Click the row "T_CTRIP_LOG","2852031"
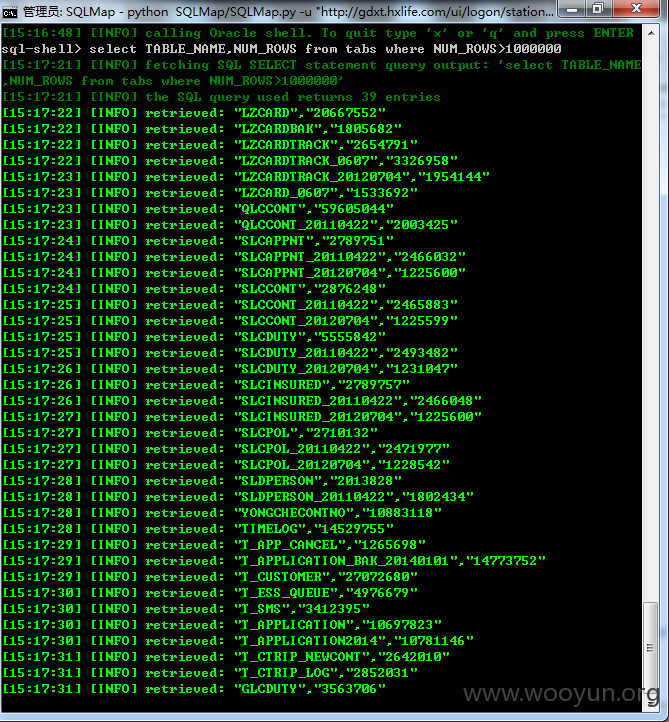Screen dimensions: 669x722 [x=209, y=673]
